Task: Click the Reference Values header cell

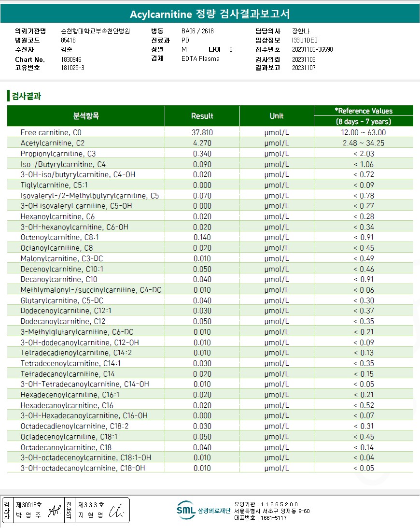Action: [x=364, y=111]
